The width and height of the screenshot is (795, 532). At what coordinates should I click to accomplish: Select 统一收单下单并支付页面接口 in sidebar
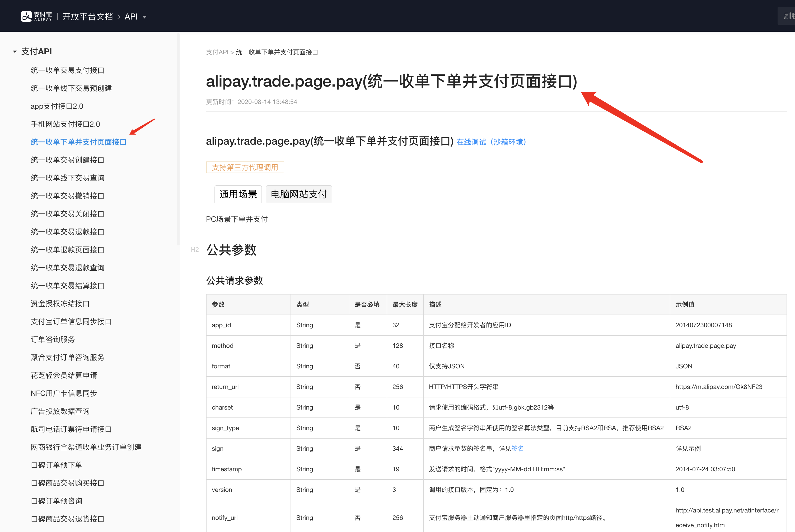[x=78, y=142]
